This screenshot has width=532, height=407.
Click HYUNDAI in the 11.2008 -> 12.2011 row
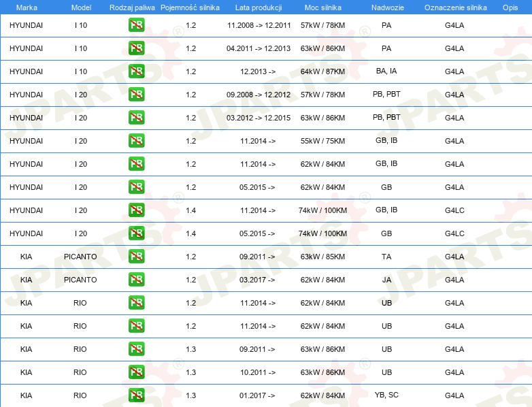point(26,25)
